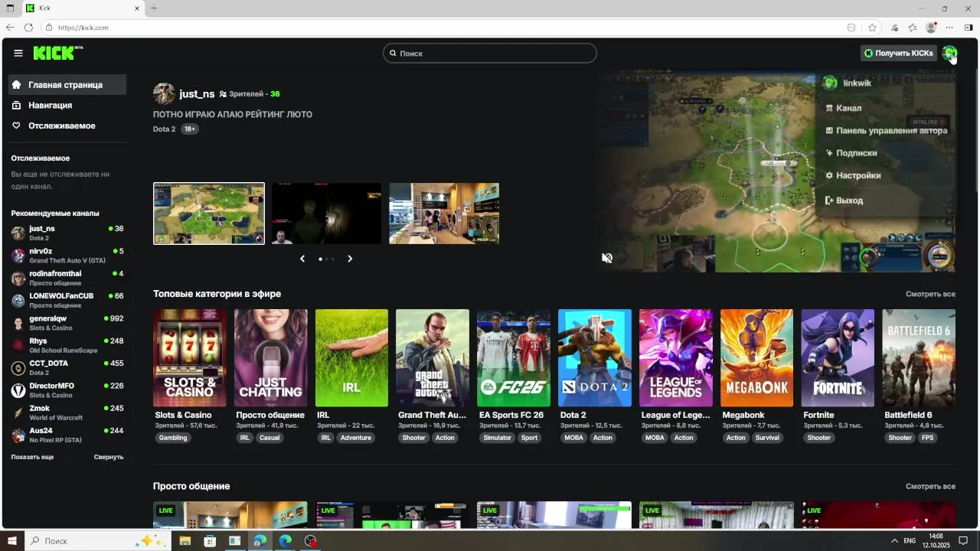Open generalqw channel avatar
This screenshot has width=980, height=551.
pyautogui.click(x=18, y=323)
